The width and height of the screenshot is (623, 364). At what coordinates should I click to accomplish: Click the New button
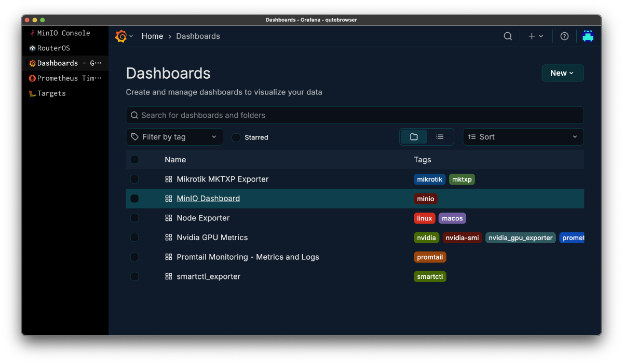pos(562,73)
